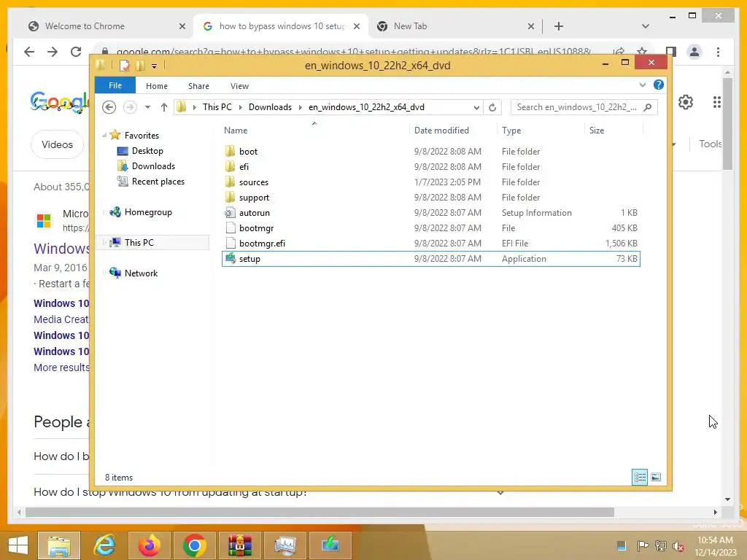Open WinRAR from the taskbar
Image resolution: width=747 pixels, height=560 pixels.
click(x=239, y=545)
